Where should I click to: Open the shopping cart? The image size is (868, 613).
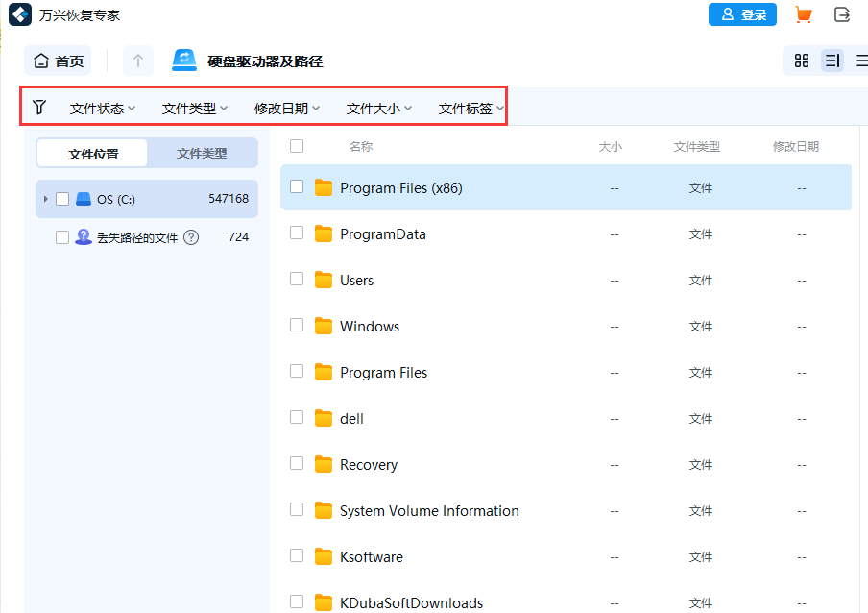(x=803, y=14)
